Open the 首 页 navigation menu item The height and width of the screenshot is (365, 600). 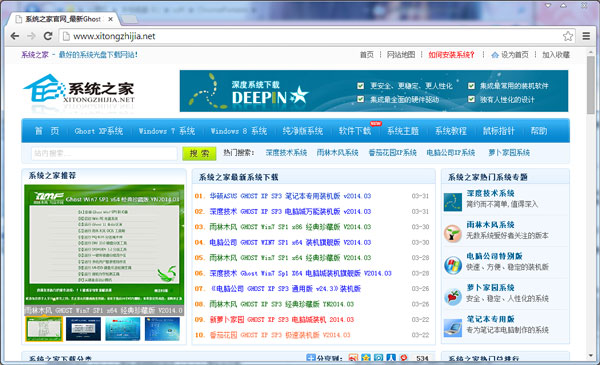pyautogui.click(x=47, y=131)
